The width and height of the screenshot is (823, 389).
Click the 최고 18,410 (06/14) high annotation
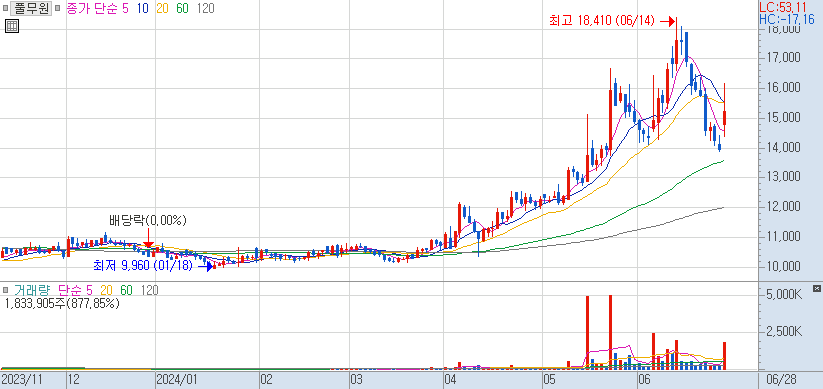(602, 21)
